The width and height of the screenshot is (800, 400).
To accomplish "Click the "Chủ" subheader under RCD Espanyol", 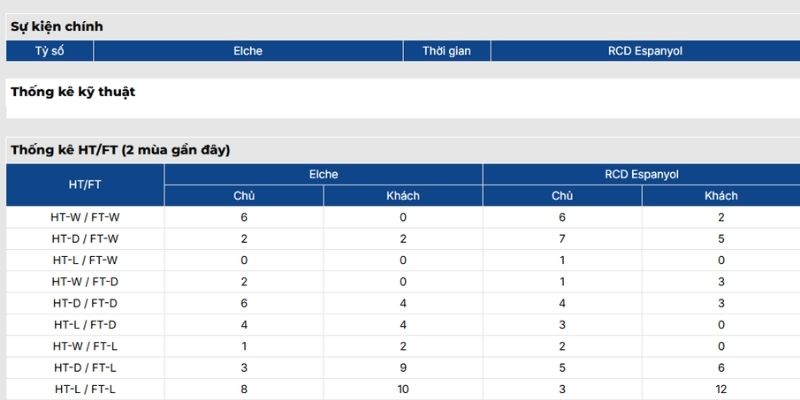I will (562, 196).
